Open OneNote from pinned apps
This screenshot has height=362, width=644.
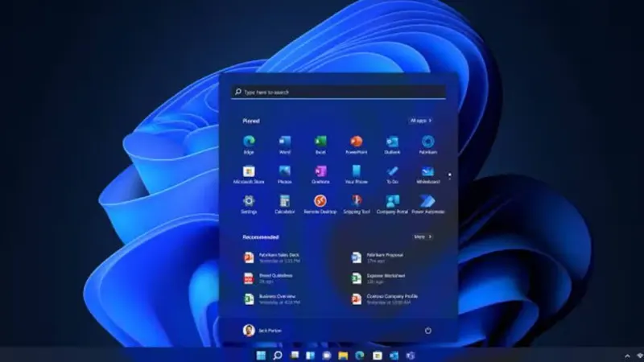pyautogui.click(x=320, y=175)
